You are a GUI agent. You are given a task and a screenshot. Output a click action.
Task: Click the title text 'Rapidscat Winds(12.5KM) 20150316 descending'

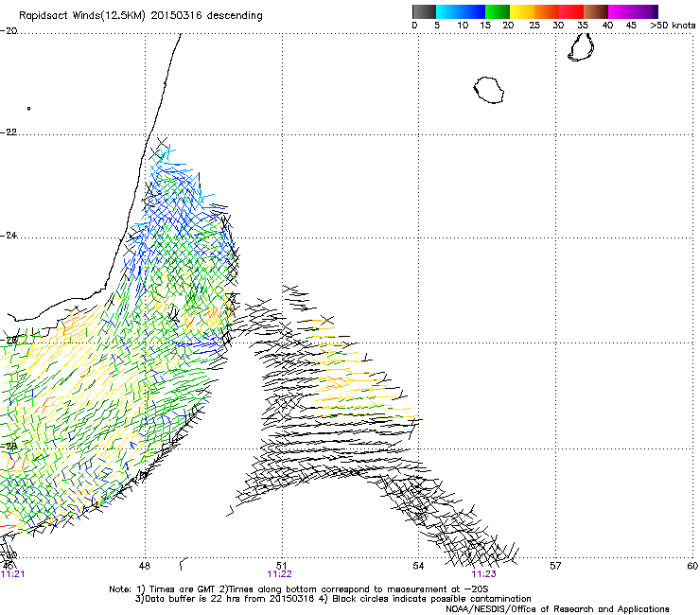141,15
